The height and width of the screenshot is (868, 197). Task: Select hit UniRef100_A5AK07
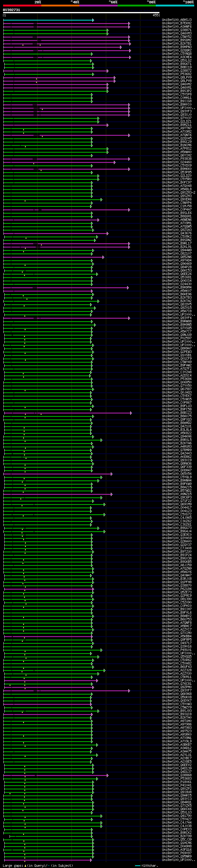177,291
